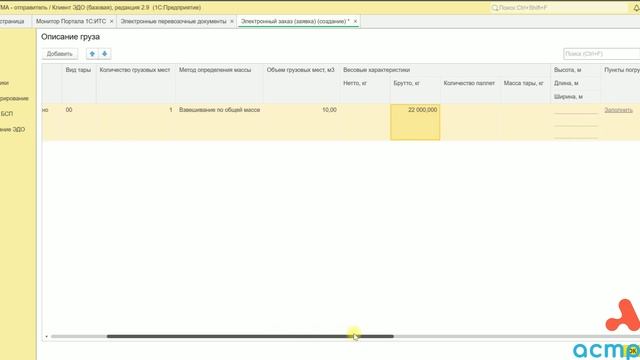
Task: Select cell Взвешивание по общей массе
Action: click(219, 122)
